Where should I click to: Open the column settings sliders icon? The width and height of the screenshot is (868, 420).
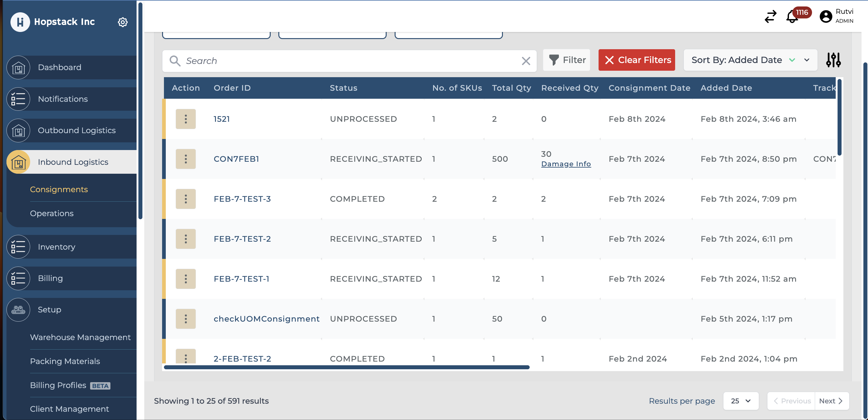[x=833, y=60]
